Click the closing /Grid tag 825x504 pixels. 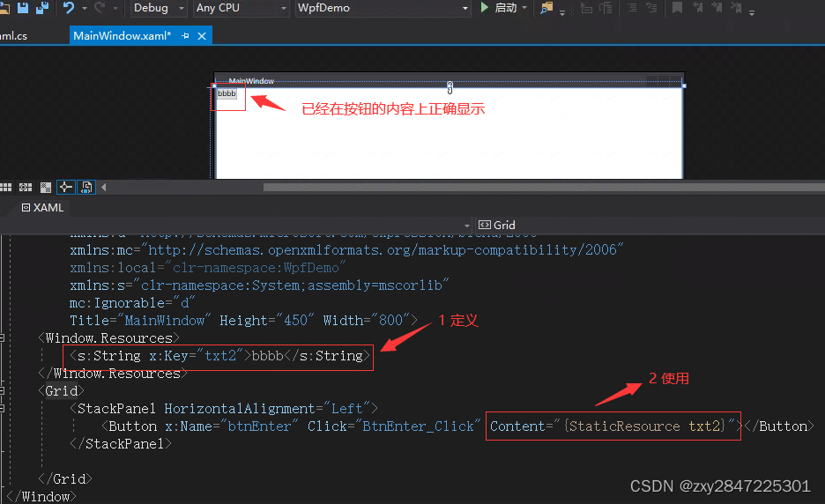tap(65, 479)
